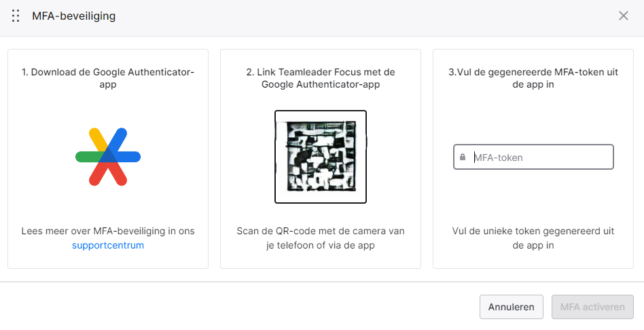644x330 pixels.
Task: Select the step 1 Download Google Authenticator heading
Action: (108, 78)
